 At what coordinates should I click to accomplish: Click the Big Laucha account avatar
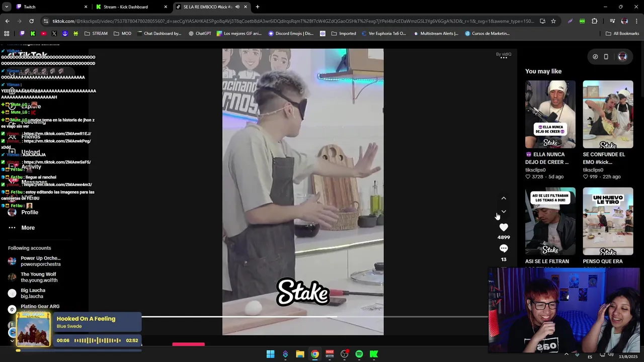(12, 293)
